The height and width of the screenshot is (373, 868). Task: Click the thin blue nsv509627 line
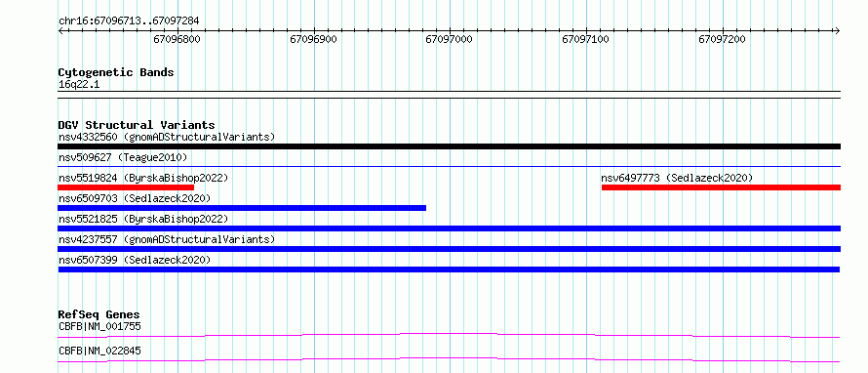tap(449, 166)
